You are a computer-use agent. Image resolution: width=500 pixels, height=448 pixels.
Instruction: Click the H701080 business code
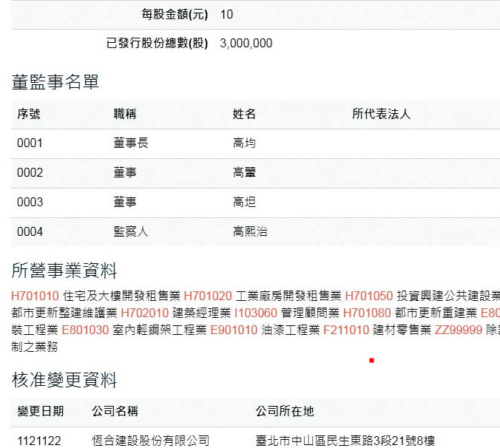[367, 313]
